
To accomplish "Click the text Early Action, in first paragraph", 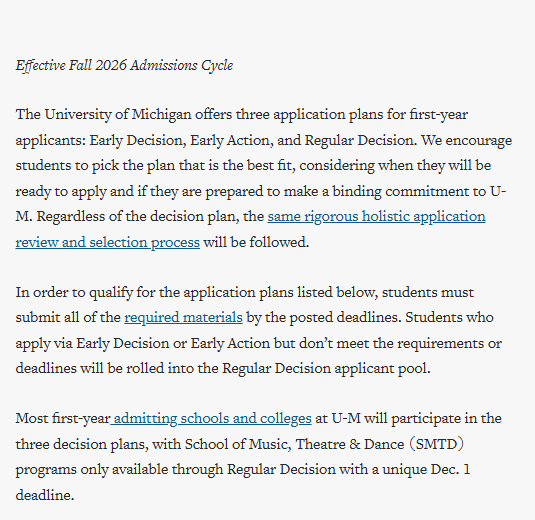I will [232, 141].
